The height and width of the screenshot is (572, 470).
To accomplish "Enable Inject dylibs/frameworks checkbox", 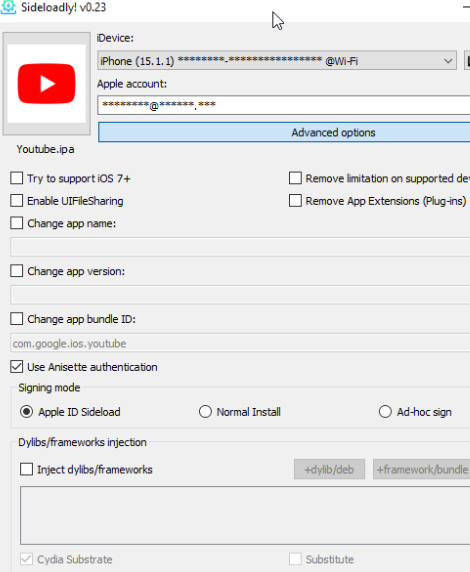I will tap(26, 469).
